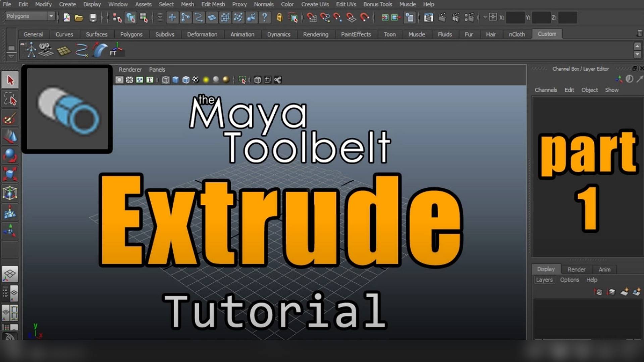This screenshot has width=644, height=362.
Task: Click the shelf trash can icon
Action: coord(639,33)
